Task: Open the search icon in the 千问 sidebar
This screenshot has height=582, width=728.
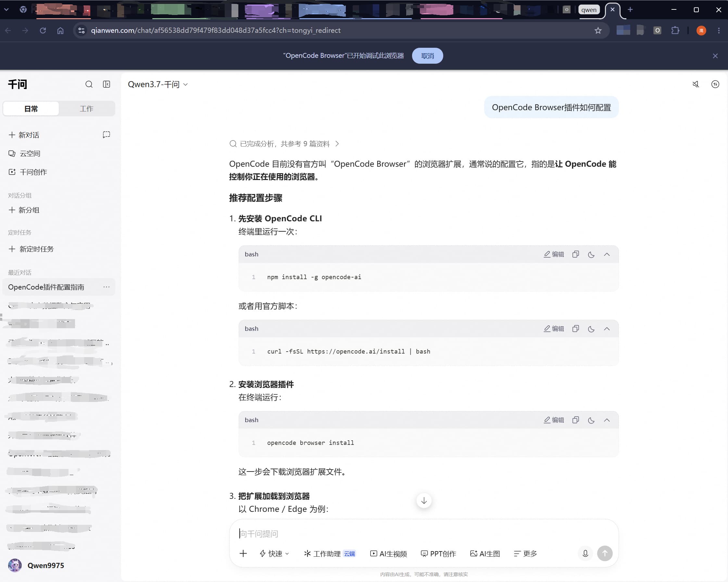Action: [89, 84]
